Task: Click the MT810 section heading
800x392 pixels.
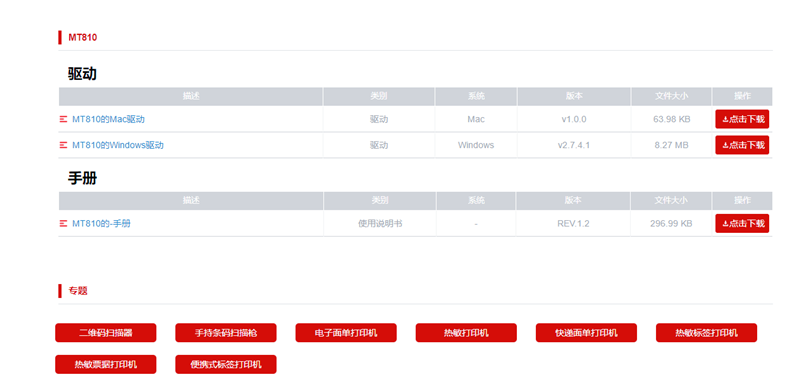Action: tap(83, 37)
